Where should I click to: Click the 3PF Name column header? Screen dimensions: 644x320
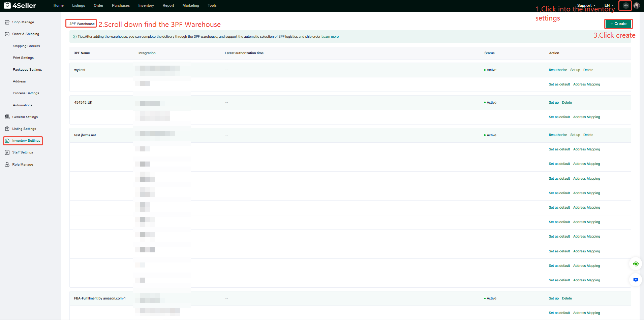(82, 53)
